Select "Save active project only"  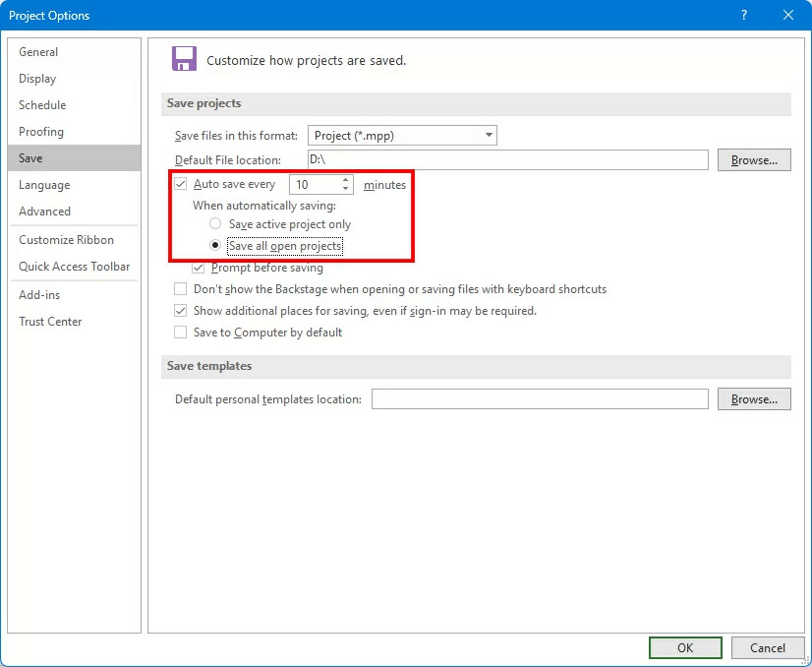215,223
